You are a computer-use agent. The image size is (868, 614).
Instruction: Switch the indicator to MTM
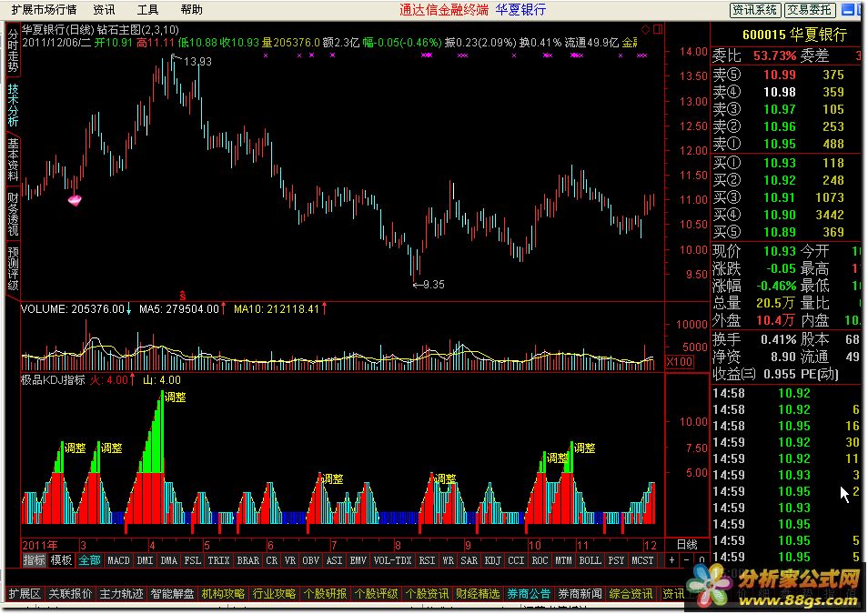tap(563, 560)
